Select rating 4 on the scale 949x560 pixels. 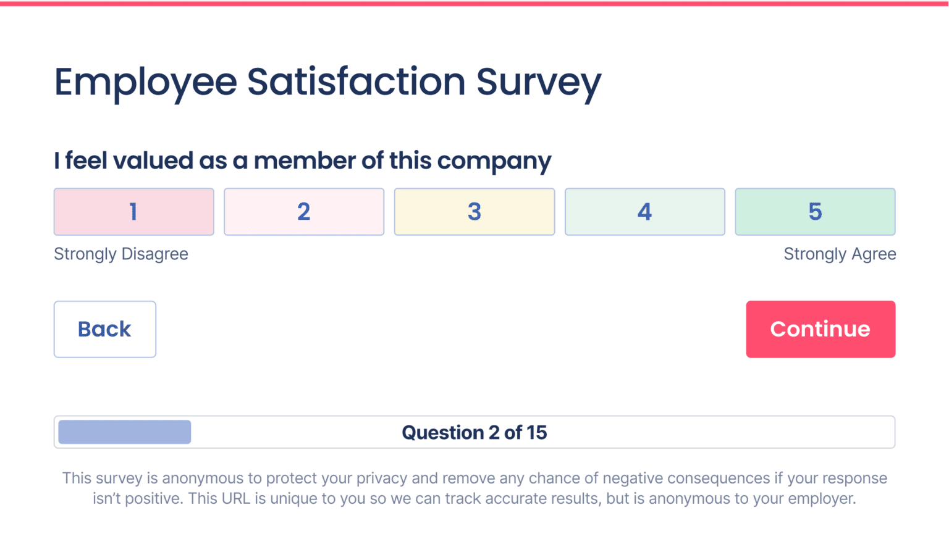(x=644, y=212)
